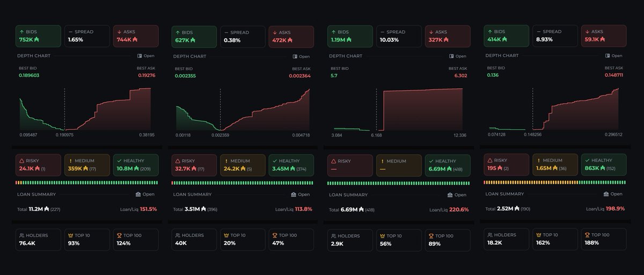The image size is (644, 275).
Task: Open the 472K ASKS card
Action: tap(291, 36)
